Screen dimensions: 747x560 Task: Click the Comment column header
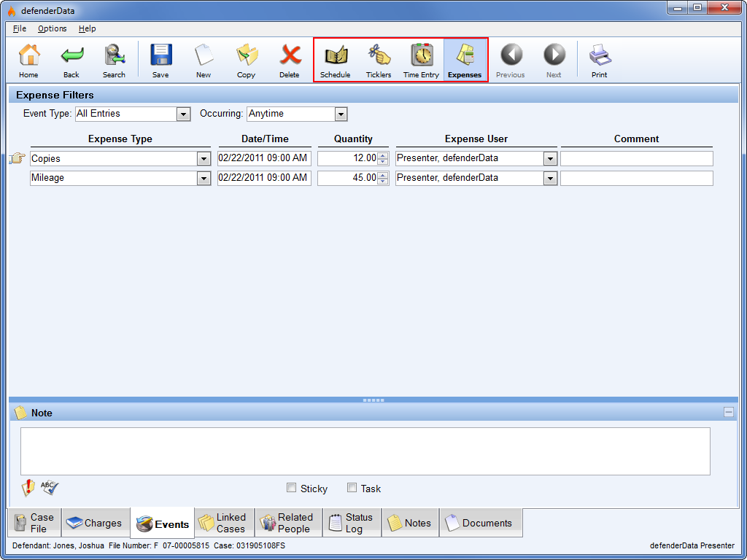click(x=636, y=139)
